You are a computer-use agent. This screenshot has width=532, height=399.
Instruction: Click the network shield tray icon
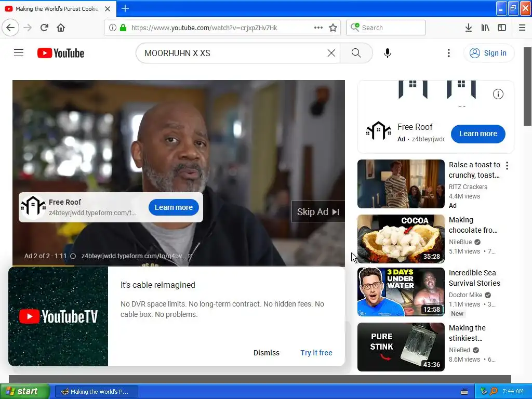484,392
